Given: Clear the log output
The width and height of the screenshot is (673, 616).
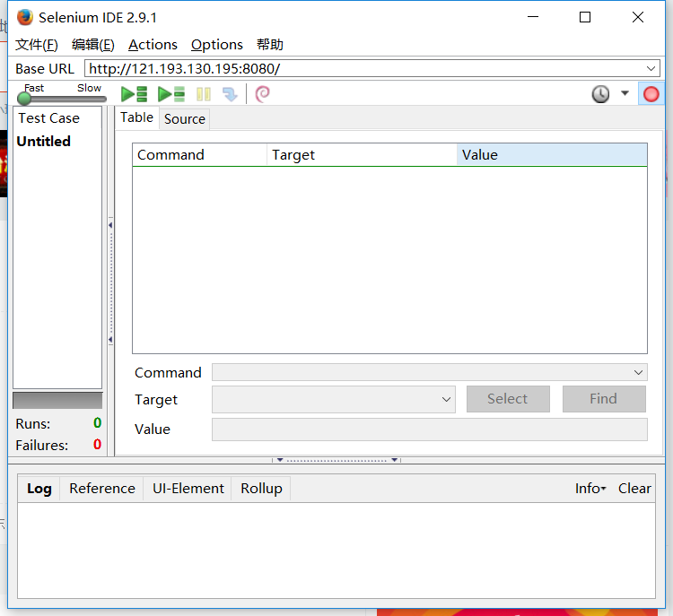Looking at the screenshot, I should pos(634,489).
